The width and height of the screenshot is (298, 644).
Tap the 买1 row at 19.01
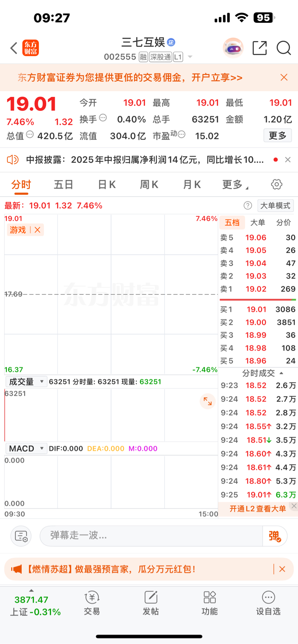point(258,309)
